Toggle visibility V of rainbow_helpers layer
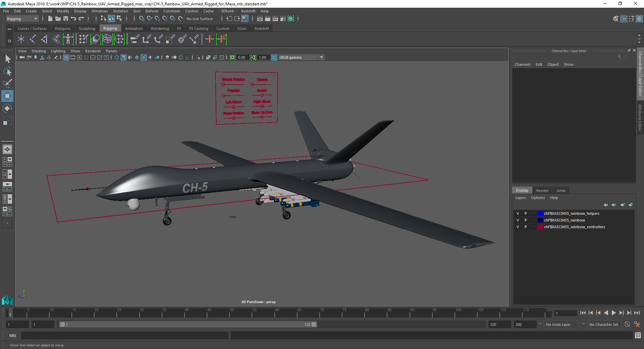Image resolution: width=644 pixels, height=349 pixels. pyautogui.click(x=518, y=213)
